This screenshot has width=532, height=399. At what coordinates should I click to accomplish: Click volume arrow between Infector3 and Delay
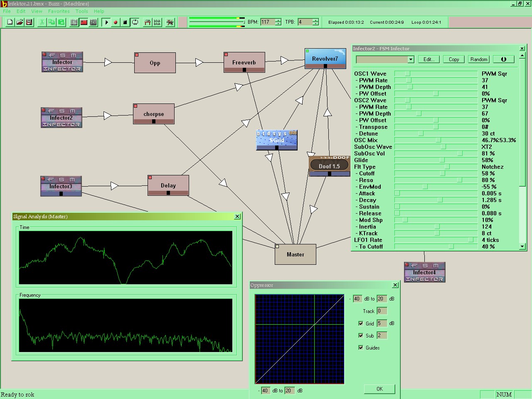point(115,186)
